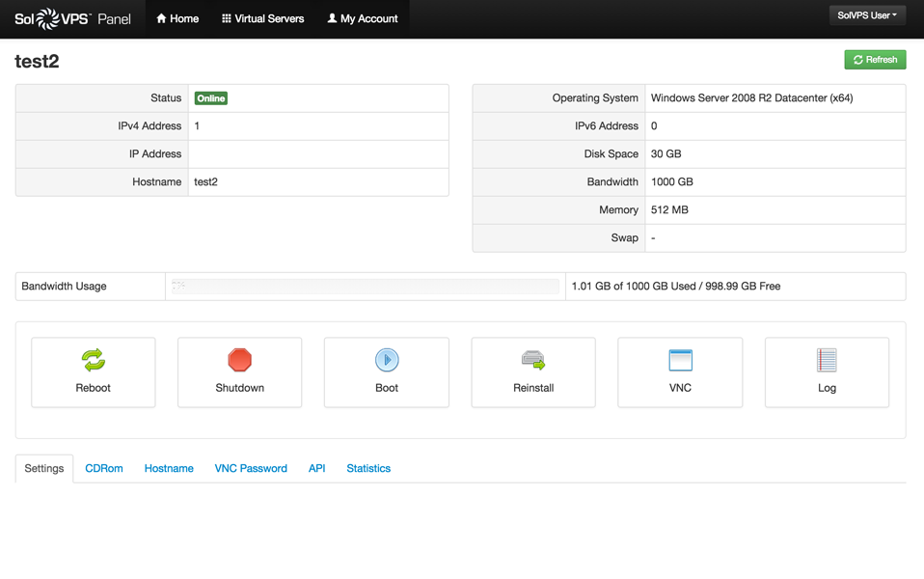Viewport: 924px width, 579px height.
Task: Switch to the CDRom tab
Action: click(103, 468)
